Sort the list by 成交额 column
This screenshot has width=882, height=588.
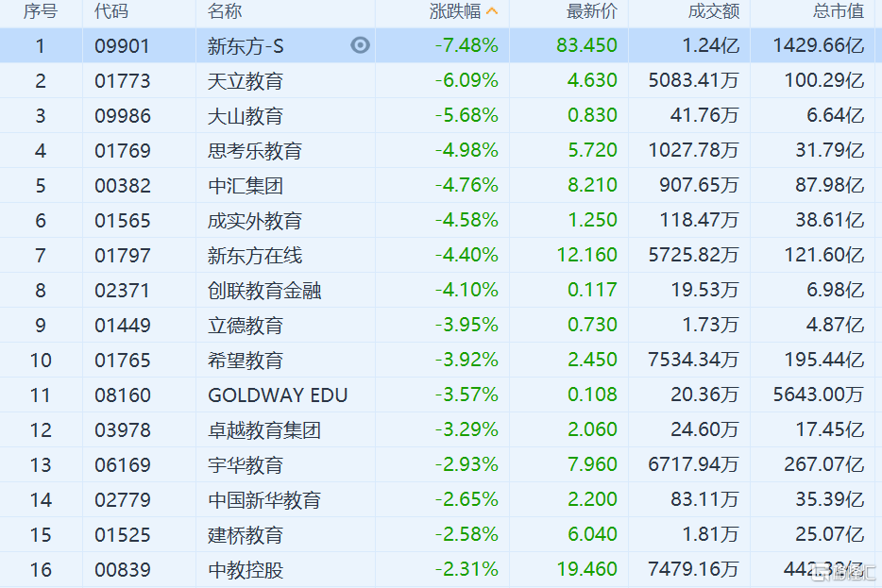click(x=713, y=11)
